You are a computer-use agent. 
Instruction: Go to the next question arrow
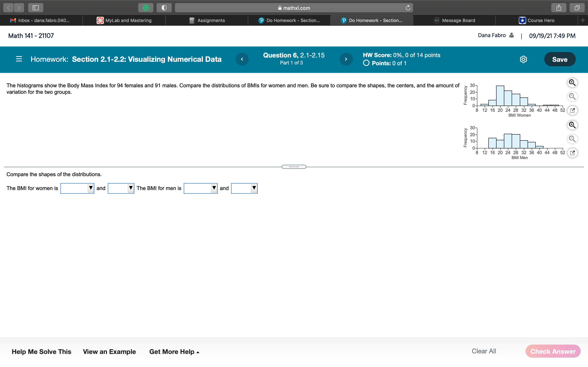coord(346,59)
